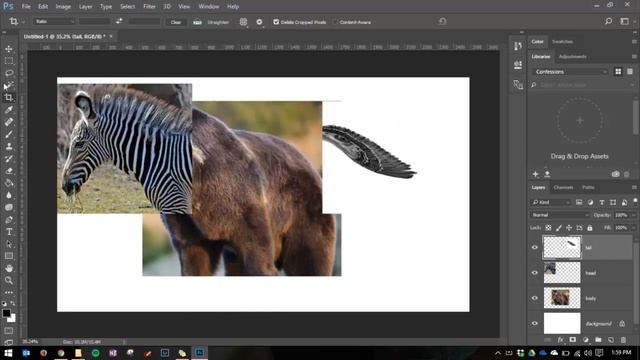Open the Layers panel flyout menu
This screenshot has width=640, height=360.
634,187
